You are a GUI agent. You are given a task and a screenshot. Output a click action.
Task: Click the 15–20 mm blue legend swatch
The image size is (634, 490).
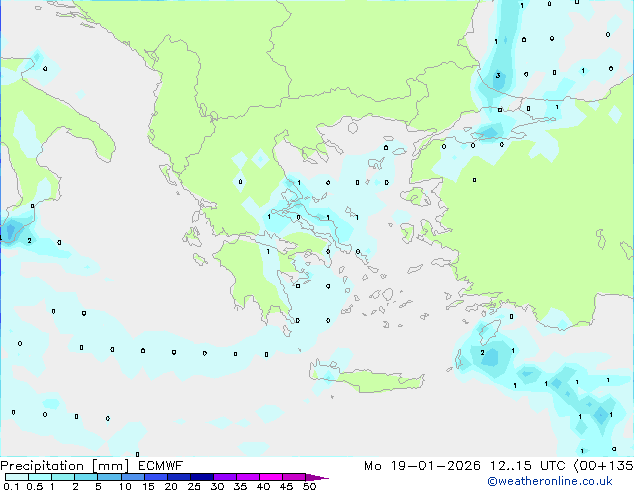[156, 477]
